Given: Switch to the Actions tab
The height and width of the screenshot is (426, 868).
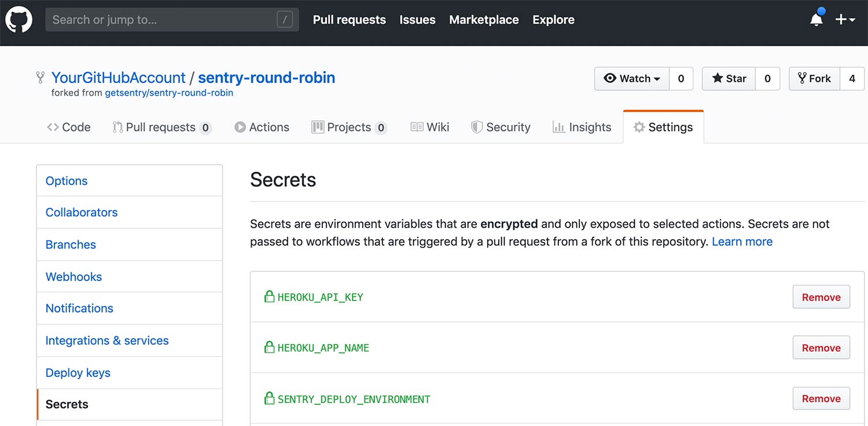Looking at the screenshot, I should tap(262, 127).
